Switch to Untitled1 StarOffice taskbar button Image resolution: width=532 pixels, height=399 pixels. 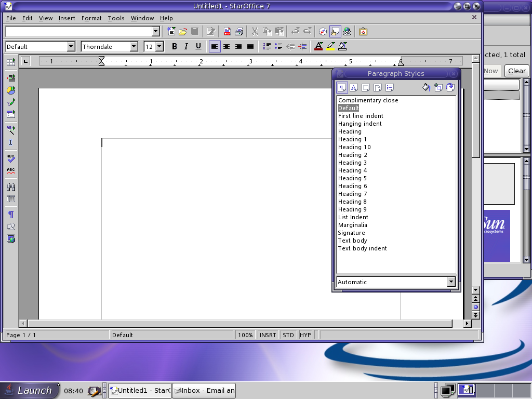coord(140,391)
